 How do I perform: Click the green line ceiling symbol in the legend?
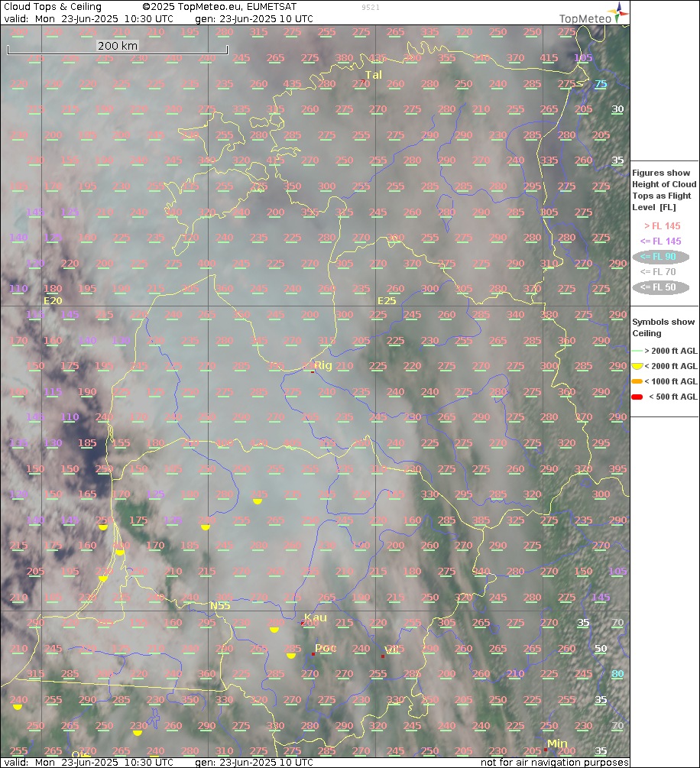tap(637, 351)
